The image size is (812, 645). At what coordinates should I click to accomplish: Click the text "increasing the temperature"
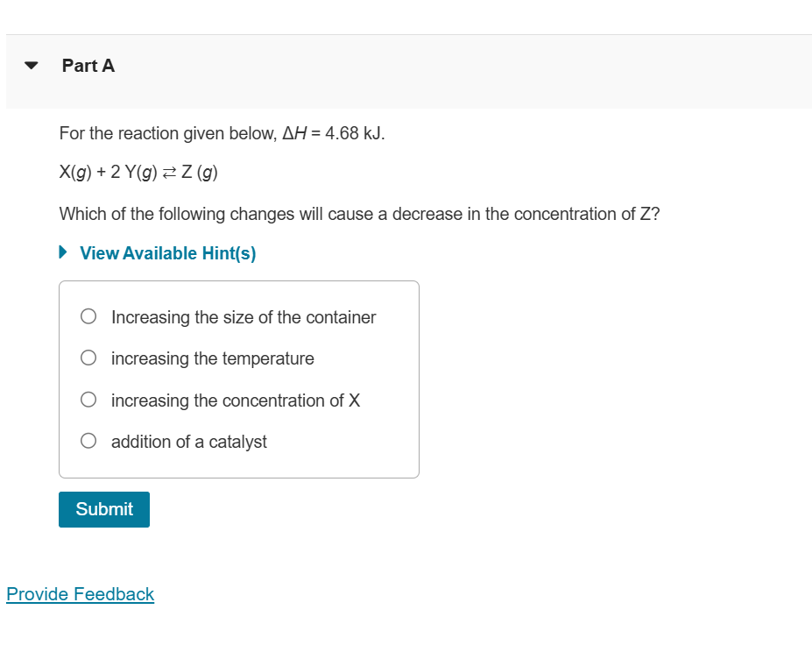tap(213, 358)
